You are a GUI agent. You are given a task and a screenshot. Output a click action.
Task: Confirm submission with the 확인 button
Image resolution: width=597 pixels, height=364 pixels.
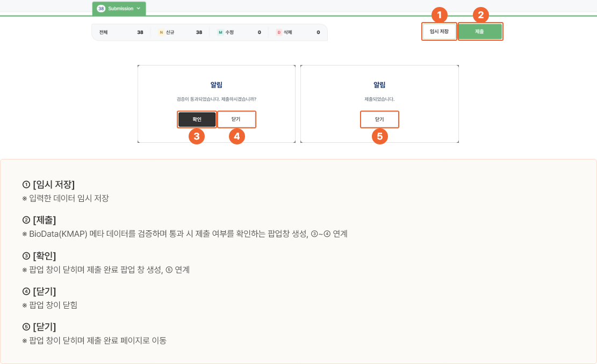point(197,119)
